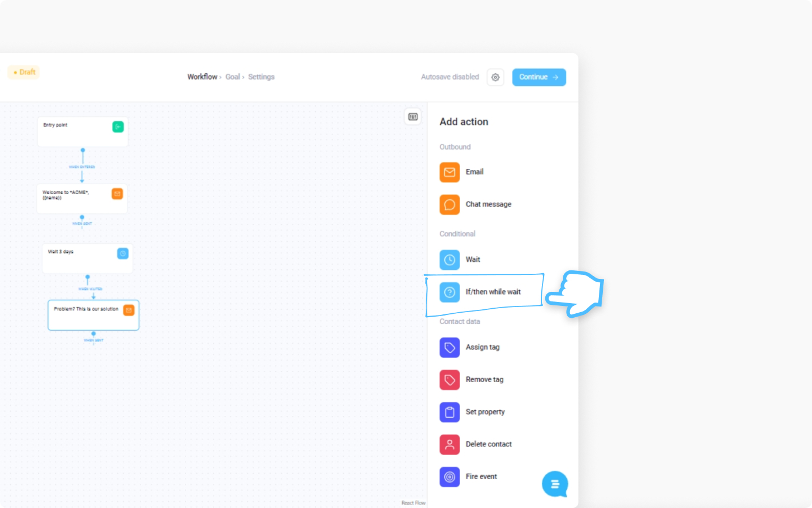Click the WHEN ENTERED connector label

coord(82,167)
